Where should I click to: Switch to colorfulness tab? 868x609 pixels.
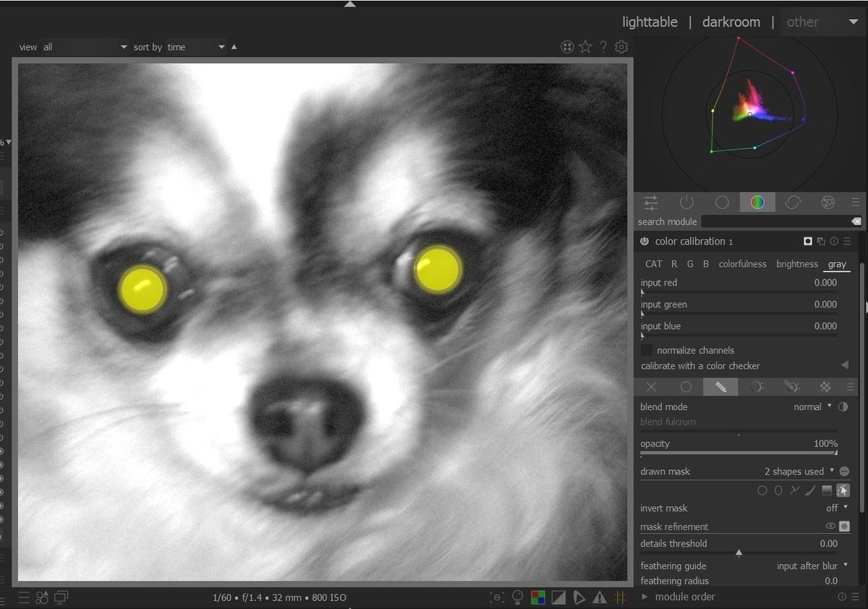[x=742, y=264]
